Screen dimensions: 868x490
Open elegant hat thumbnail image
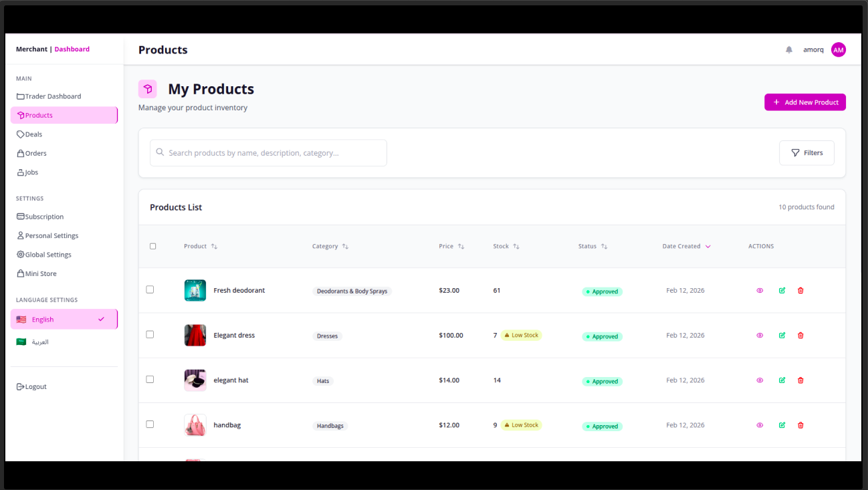coord(195,380)
